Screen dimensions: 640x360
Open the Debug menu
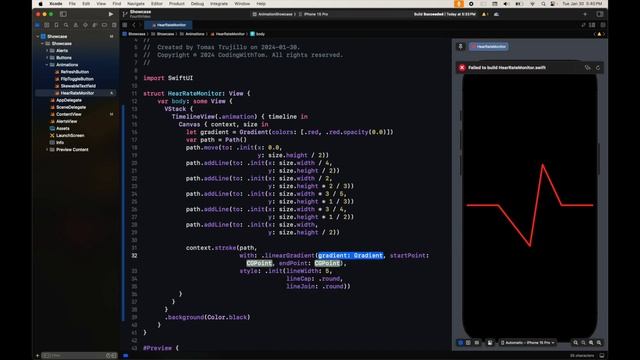(x=197, y=4)
